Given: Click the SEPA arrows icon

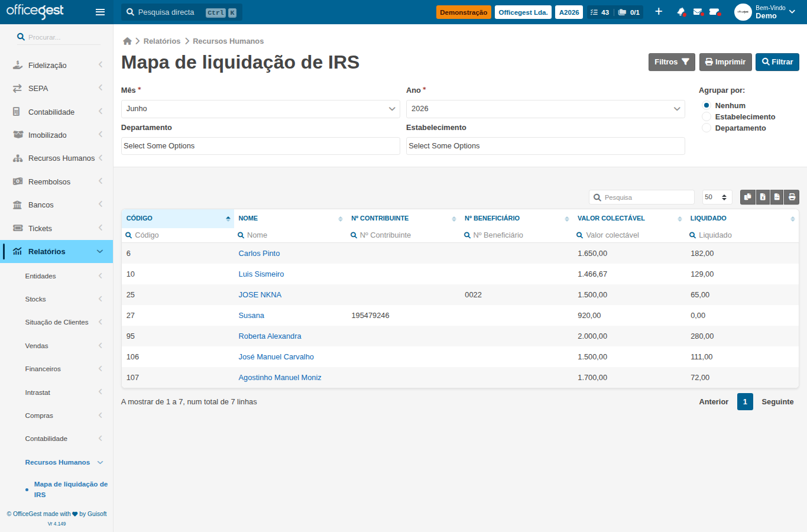Looking at the screenshot, I should (x=18, y=89).
